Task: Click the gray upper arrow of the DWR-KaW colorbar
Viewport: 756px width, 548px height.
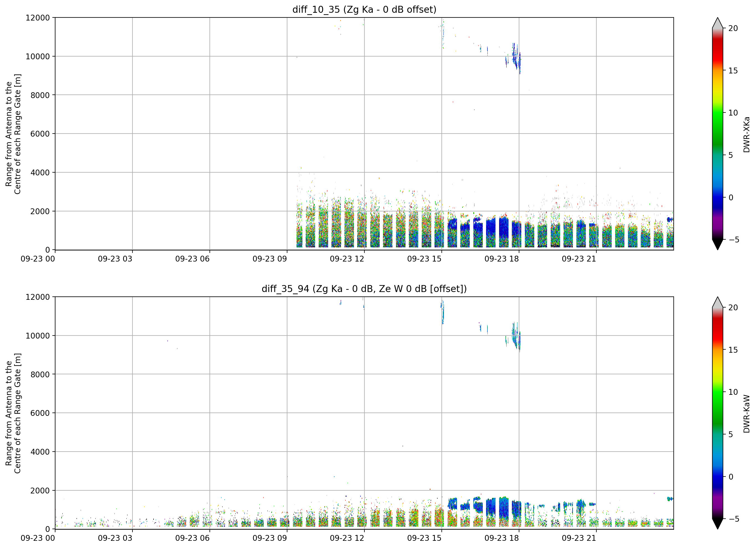Action: 717,302
